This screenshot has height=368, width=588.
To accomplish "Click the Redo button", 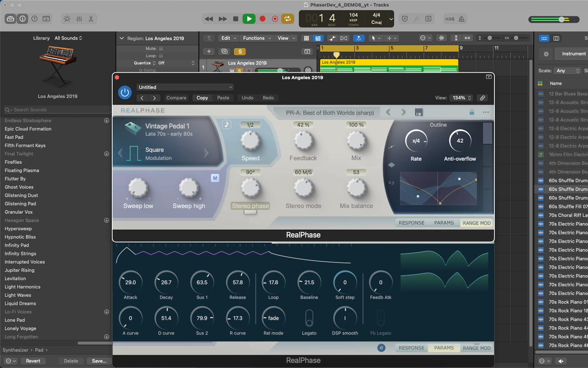I will coord(268,98).
